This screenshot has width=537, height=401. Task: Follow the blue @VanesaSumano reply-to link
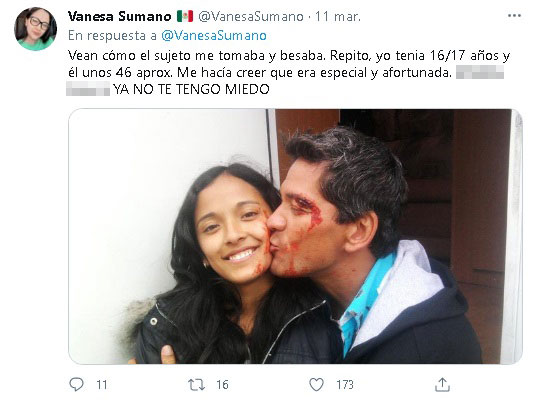click(x=214, y=36)
